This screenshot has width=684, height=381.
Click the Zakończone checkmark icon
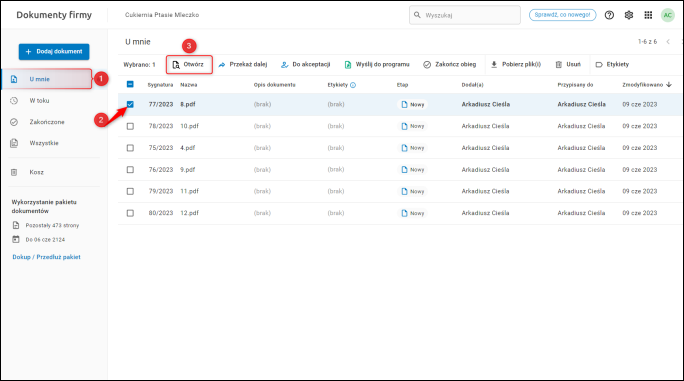point(14,122)
